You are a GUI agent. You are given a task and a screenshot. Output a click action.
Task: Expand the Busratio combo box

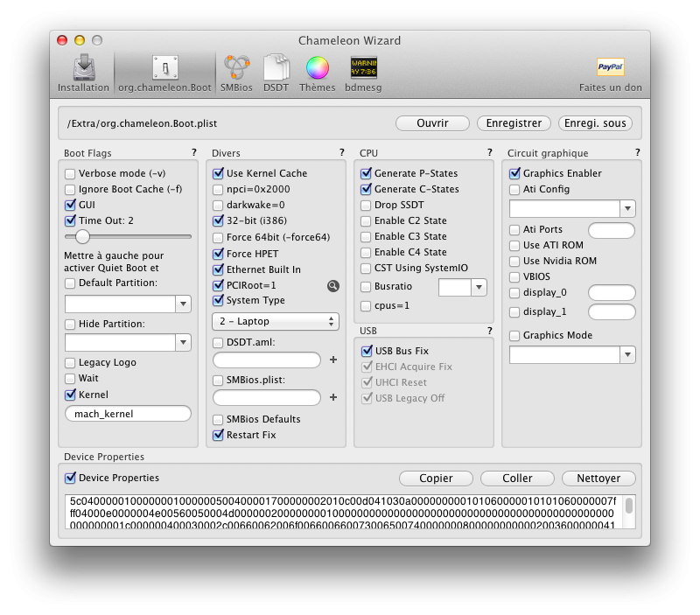(478, 288)
